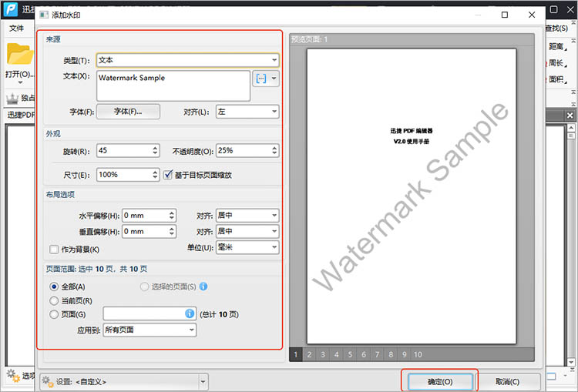
Task: Click 面积 area tool in main window
Action: pos(556,79)
